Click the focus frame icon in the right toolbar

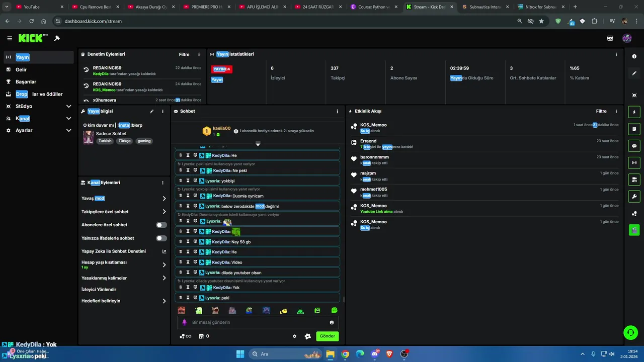click(634, 95)
